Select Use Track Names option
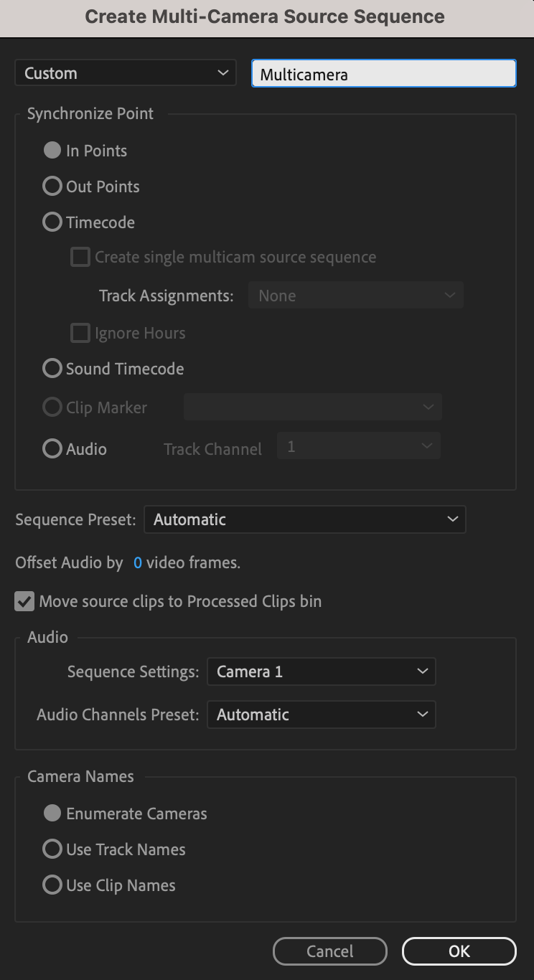Image resolution: width=534 pixels, height=980 pixels. [x=52, y=849]
